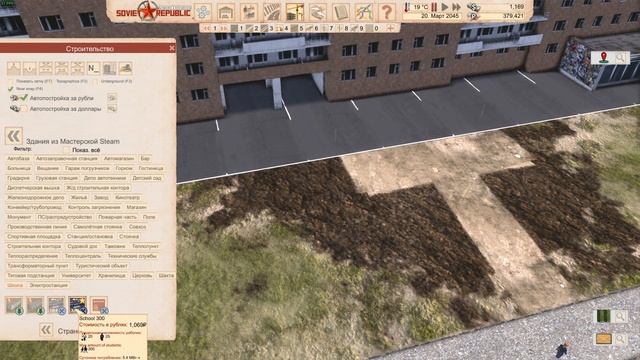Click the icon right of Автопостройка за доллары
This screenshot has height=360, width=640.
tap(112, 109)
